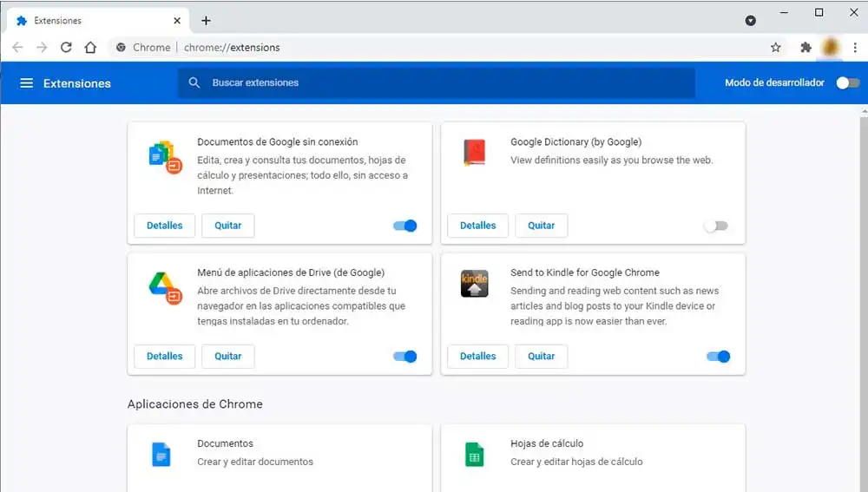Open a new tab with plus icon
The height and width of the screenshot is (492, 868).
click(206, 21)
